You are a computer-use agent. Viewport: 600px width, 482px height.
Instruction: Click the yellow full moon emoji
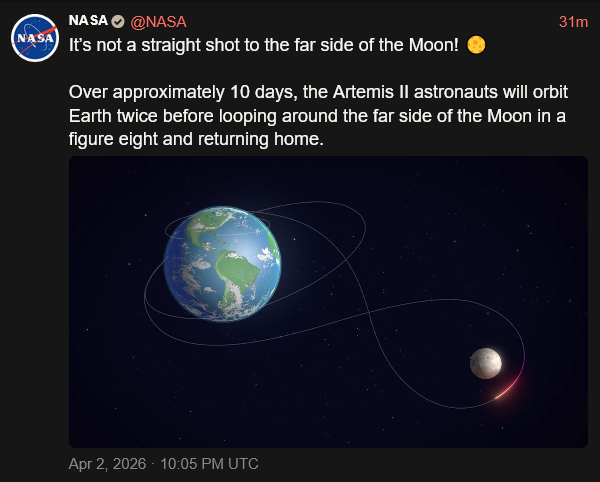point(476,46)
